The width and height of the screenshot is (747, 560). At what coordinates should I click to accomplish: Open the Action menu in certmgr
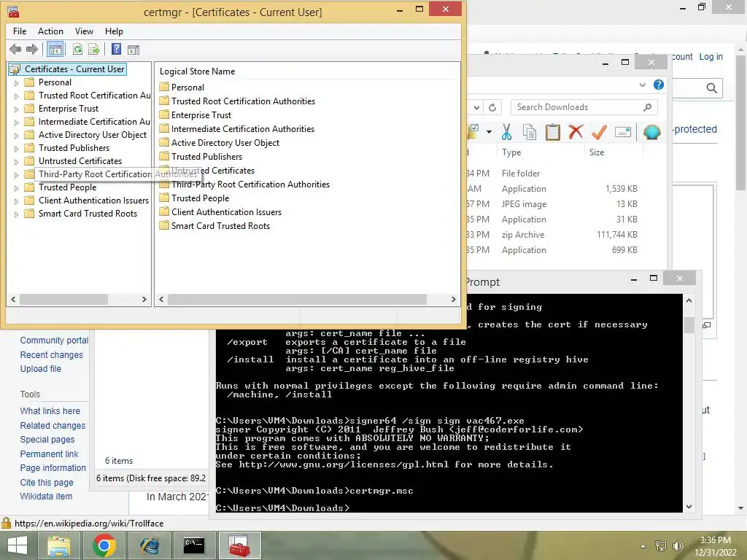[50, 31]
